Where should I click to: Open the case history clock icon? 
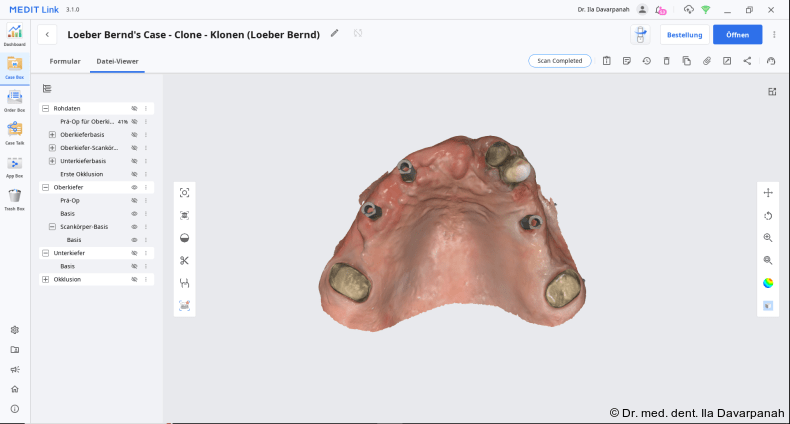pyautogui.click(x=646, y=61)
